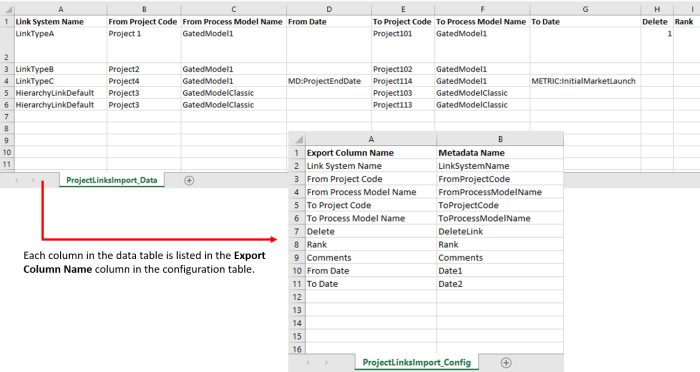Select the LinkTypeA cell
700x372 pixels.
coord(60,45)
